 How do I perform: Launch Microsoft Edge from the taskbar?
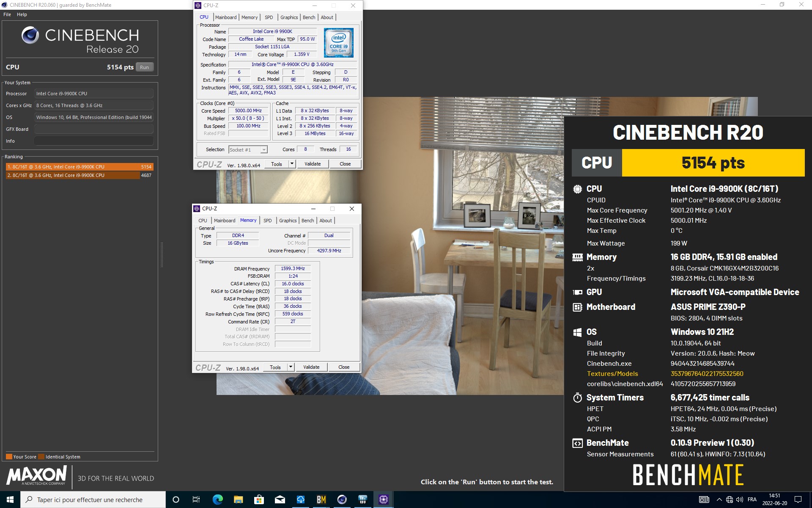[x=217, y=500]
